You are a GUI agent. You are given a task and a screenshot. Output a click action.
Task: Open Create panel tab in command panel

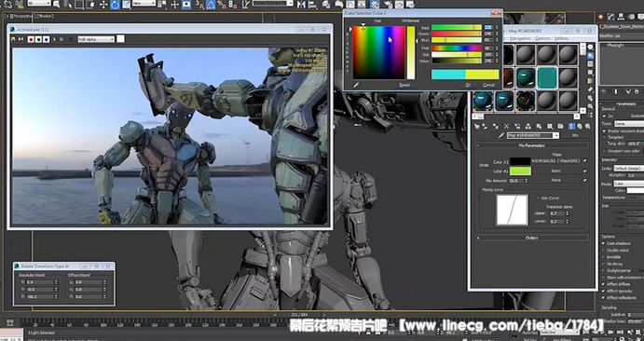point(601,17)
